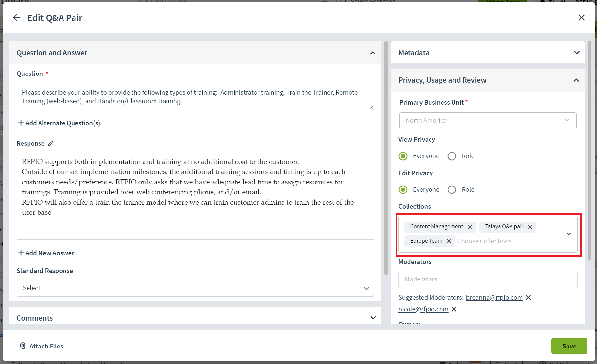Click the plus icon for Add New Answer
The height and width of the screenshot is (364, 597).
(x=21, y=253)
